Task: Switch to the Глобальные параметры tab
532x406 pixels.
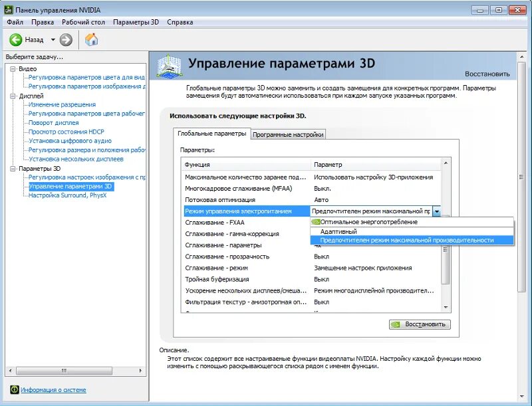Action: tap(211, 134)
